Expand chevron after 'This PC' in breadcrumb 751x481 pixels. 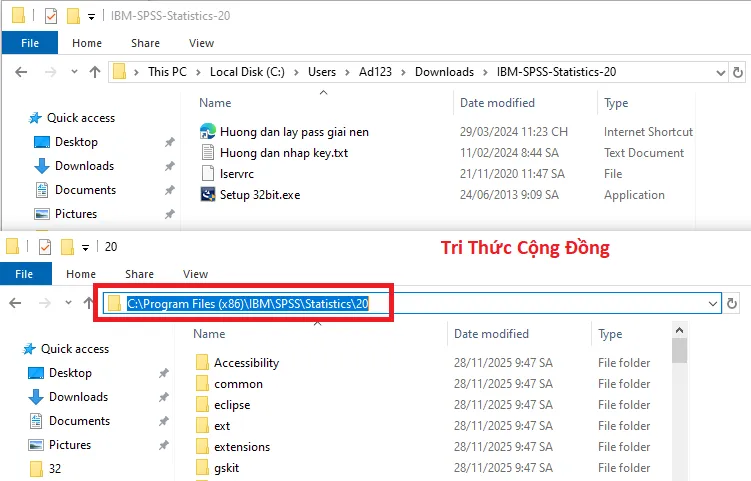198,72
